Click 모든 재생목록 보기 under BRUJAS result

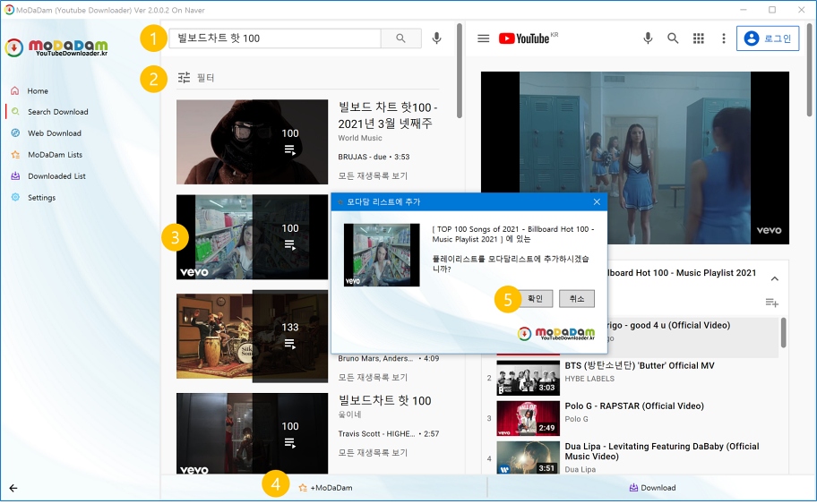[x=373, y=176]
